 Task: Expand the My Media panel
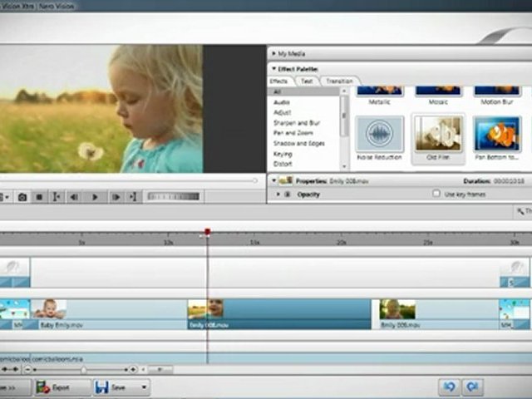point(273,53)
